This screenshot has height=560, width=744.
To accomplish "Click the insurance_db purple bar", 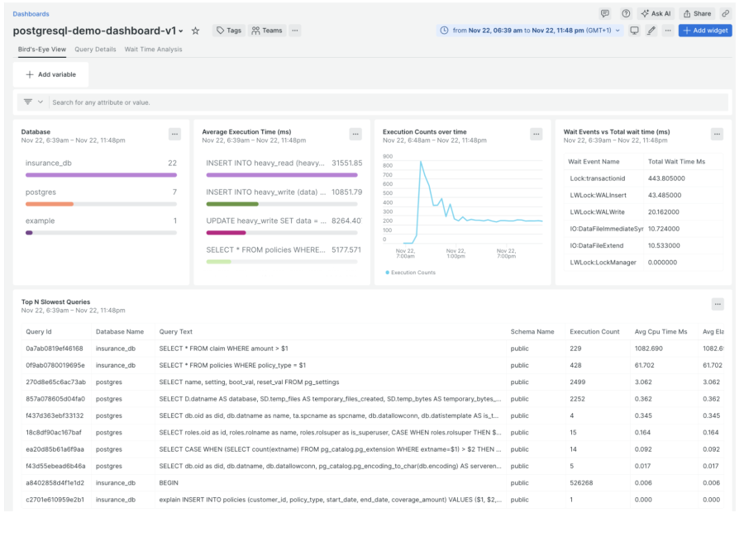I will tap(101, 175).
